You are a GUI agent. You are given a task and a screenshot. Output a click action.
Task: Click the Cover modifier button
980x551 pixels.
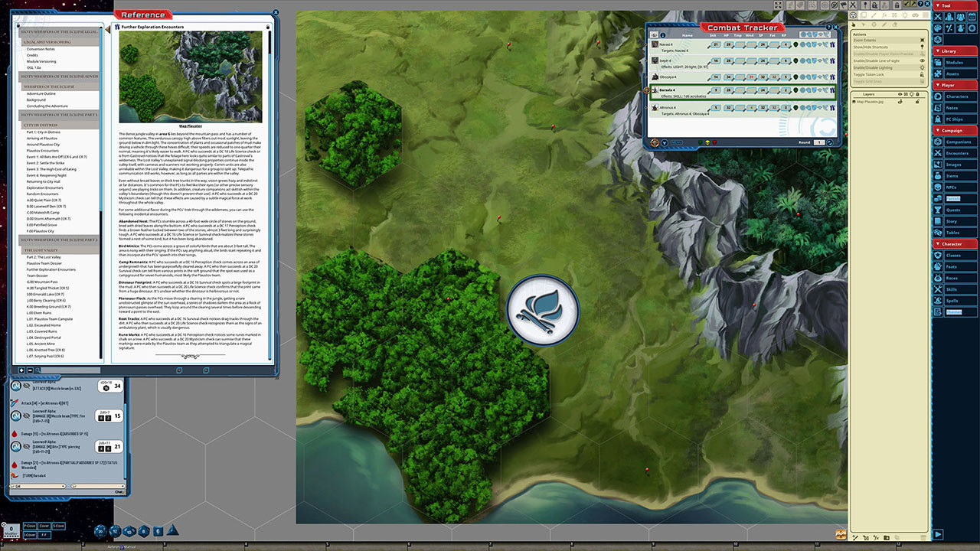pos(44,526)
